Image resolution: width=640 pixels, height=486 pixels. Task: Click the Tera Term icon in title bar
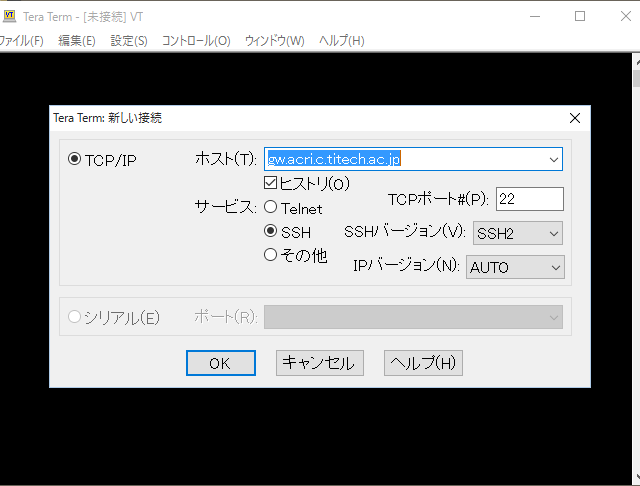9,16
